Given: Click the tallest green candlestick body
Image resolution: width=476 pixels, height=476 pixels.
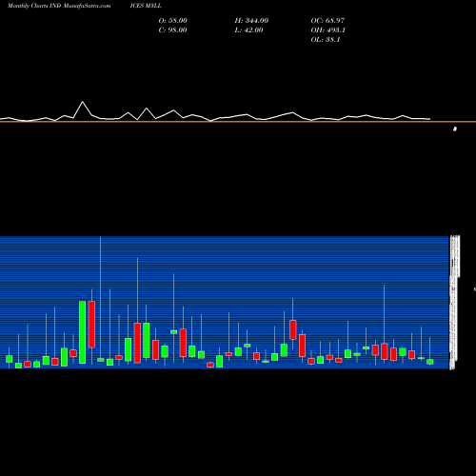Looking at the screenshot, I should [x=83, y=332].
